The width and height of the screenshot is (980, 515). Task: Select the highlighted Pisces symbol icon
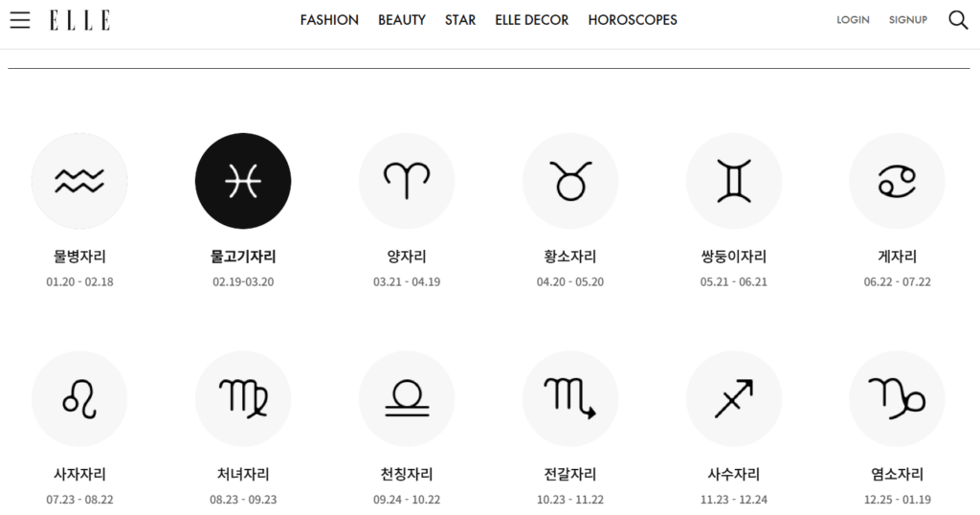tap(243, 181)
